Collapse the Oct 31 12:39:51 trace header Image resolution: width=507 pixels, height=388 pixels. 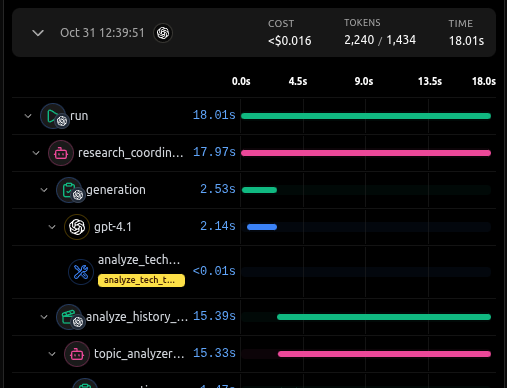click(x=38, y=33)
